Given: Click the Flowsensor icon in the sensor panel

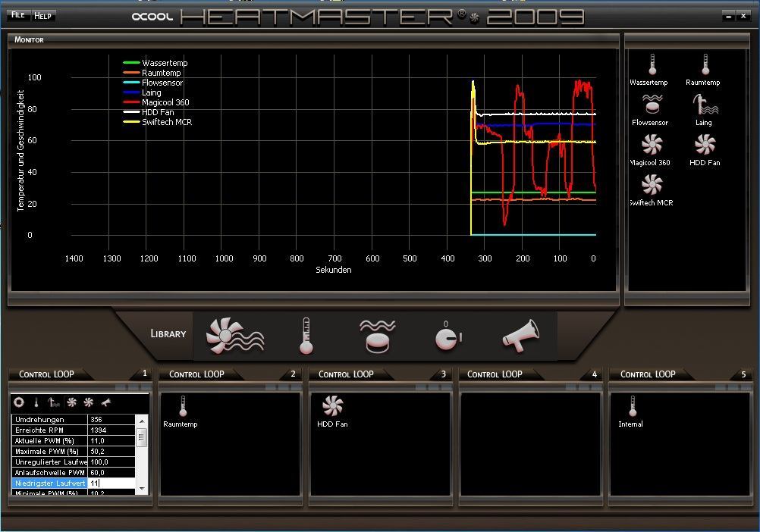Looking at the screenshot, I should (652, 104).
